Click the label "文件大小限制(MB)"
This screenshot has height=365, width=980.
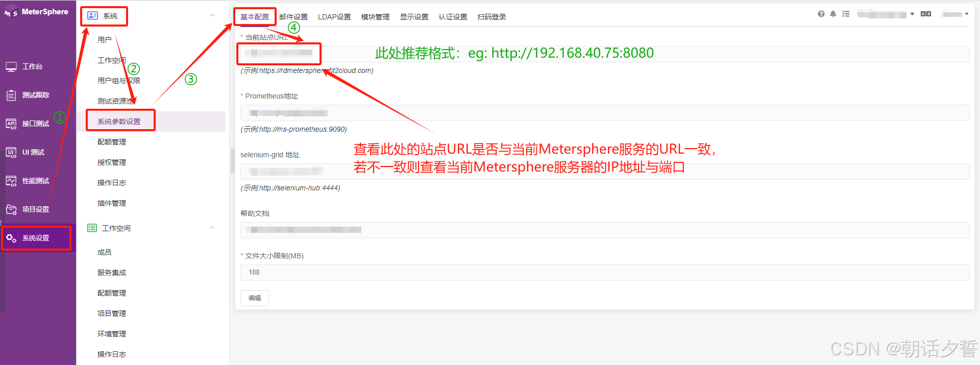click(274, 256)
